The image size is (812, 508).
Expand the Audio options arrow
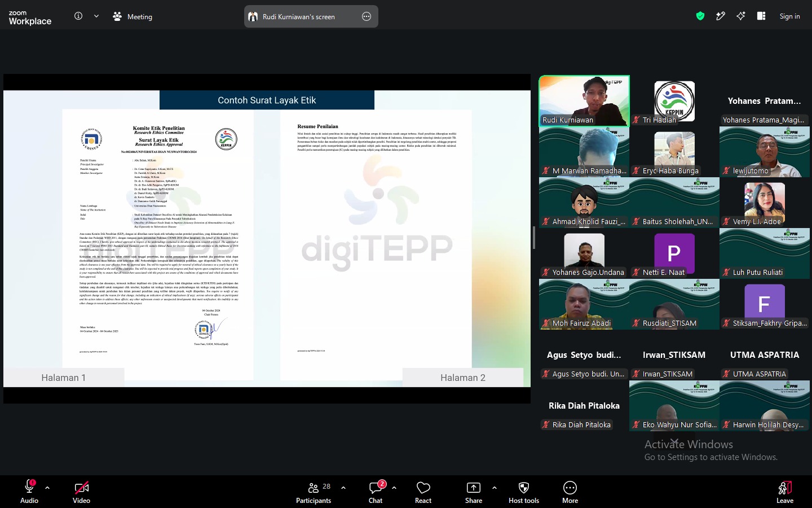[x=47, y=488]
